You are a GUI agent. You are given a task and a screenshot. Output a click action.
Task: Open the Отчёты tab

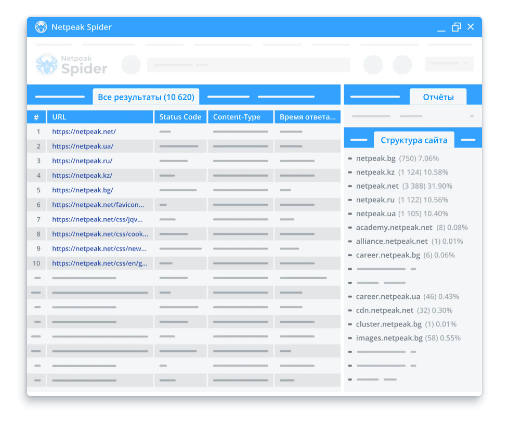[x=438, y=97]
